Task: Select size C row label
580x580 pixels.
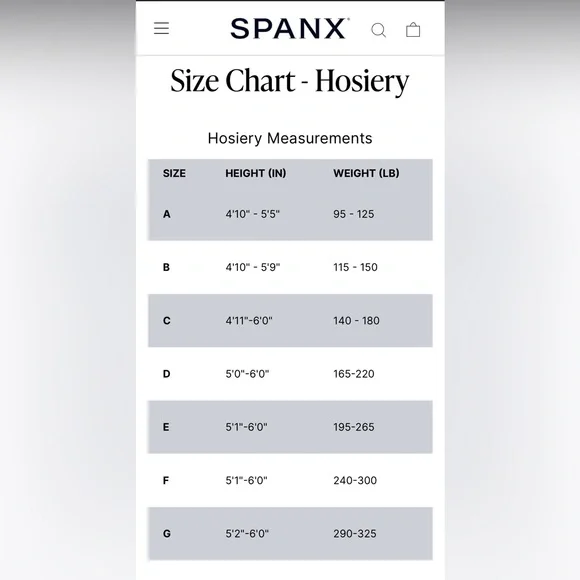Action: pos(167,321)
